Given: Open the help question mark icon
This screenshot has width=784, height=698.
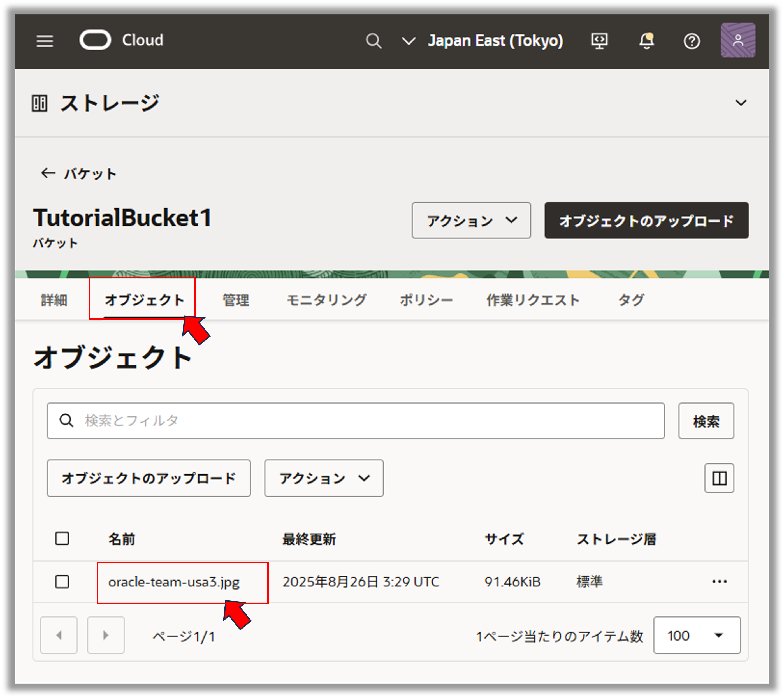Looking at the screenshot, I should (692, 41).
